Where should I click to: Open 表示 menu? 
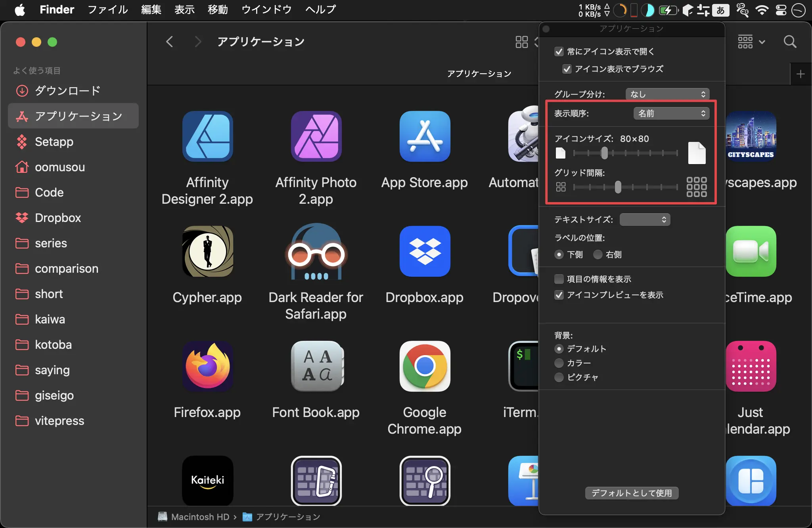[184, 10]
